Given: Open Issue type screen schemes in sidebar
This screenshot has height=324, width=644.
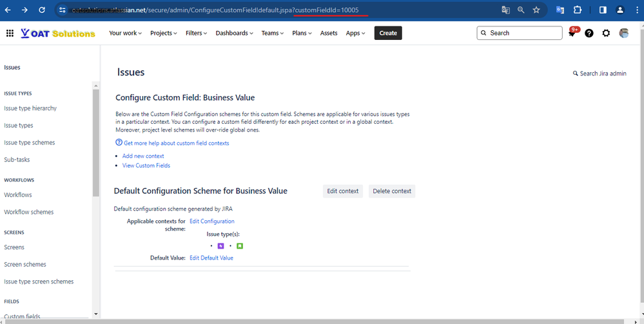Looking at the screenshot, I should coord(39,281).
